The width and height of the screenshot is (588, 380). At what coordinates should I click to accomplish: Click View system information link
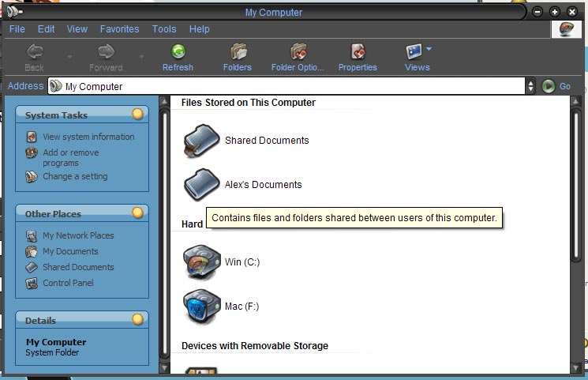tap(88, 137)
